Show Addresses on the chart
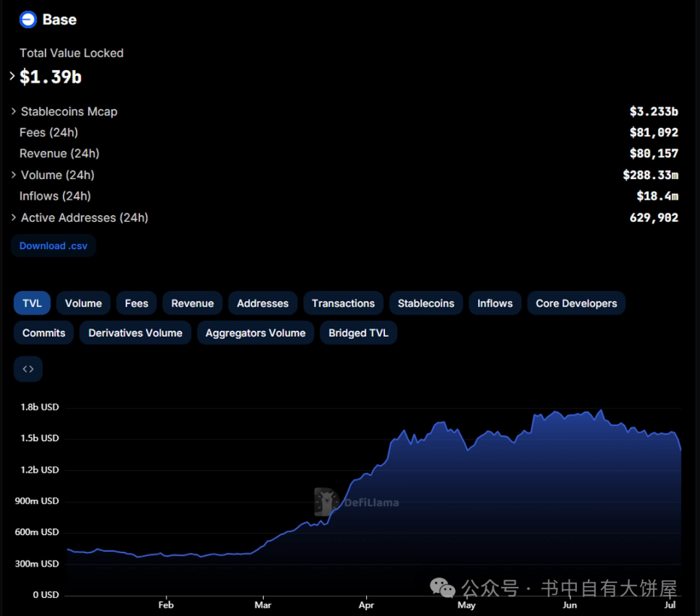Screen dimensions: 700x616 tap(262, 303)
